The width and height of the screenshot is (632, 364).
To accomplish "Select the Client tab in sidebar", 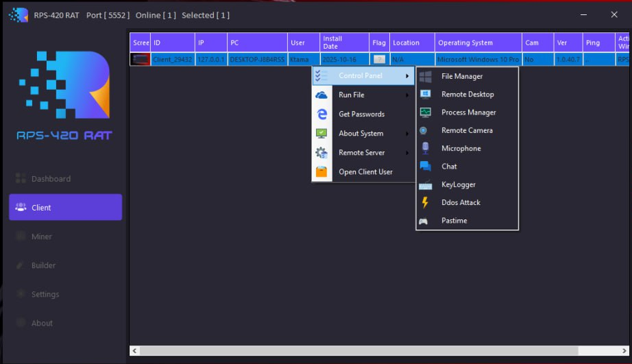I will pyautogui.click(x=65, y=207).
